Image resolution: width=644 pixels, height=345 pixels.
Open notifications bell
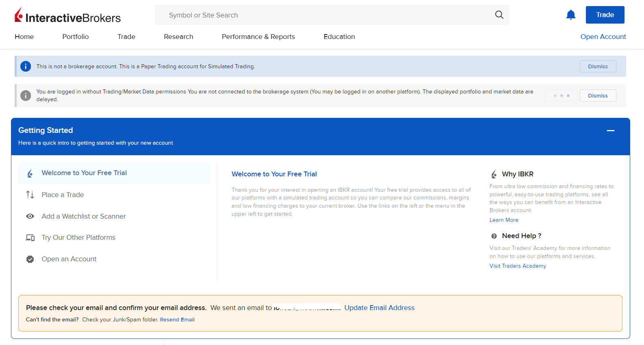tap(571, 15)
